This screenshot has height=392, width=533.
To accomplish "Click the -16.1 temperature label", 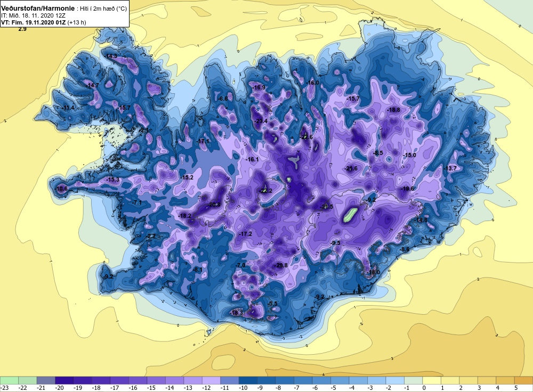I will click(x=253, y=159).
